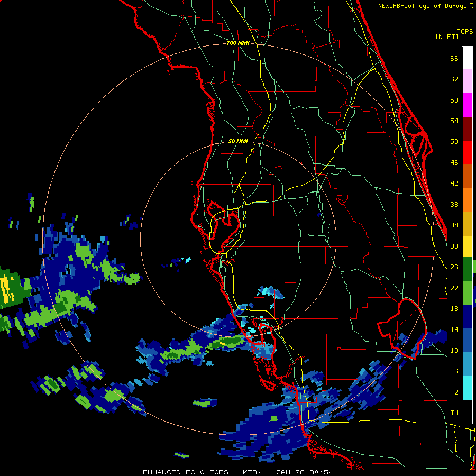Click the "100 NMI" range ring label
Image resolution: width=476 pixels, height=476 pixels.
[x=238, y=43]
